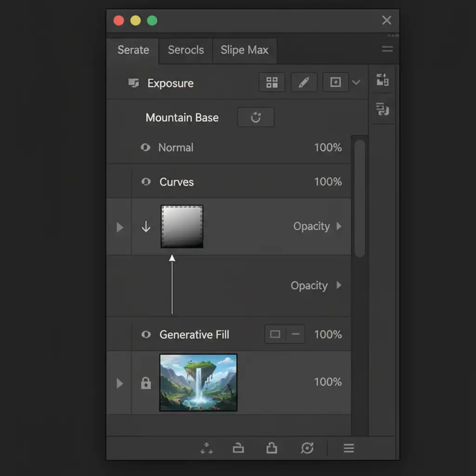Toggle visibility of the Curves layer
This screenshot has width=476, height=476.
click(146, 182)
